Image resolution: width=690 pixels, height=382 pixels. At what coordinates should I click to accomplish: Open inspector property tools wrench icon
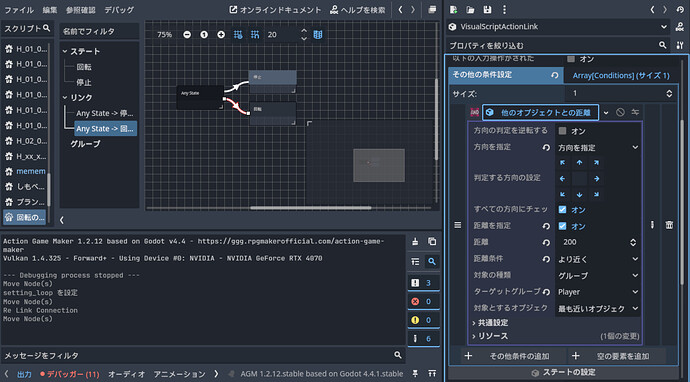[x=679, y=45]
